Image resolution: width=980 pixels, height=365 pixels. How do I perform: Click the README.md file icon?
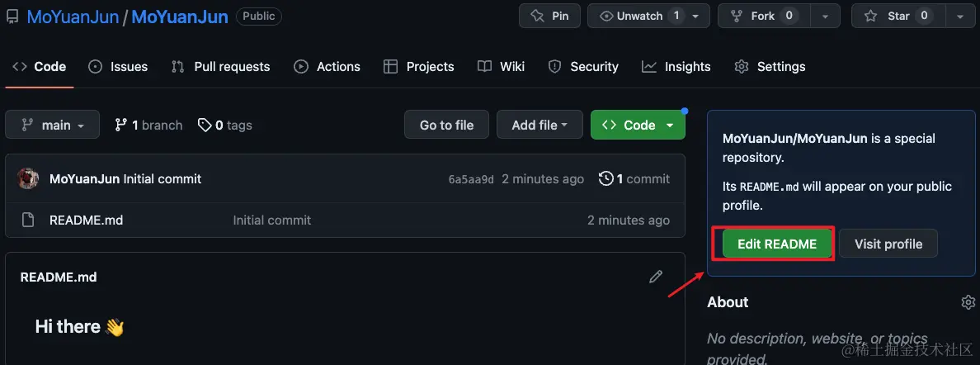[28, 220]
